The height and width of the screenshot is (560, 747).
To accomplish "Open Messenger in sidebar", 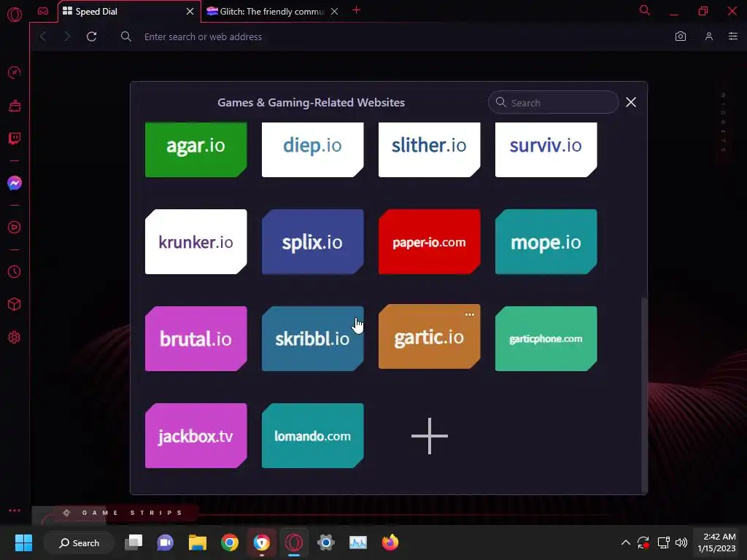I will (x=15, y=183).
